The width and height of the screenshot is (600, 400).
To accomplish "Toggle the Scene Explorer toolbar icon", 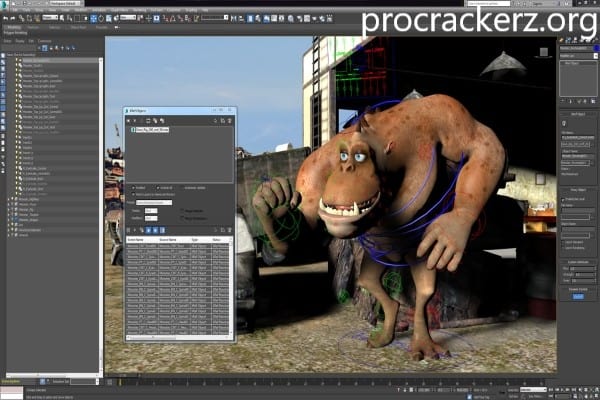I will click(250, 18).
